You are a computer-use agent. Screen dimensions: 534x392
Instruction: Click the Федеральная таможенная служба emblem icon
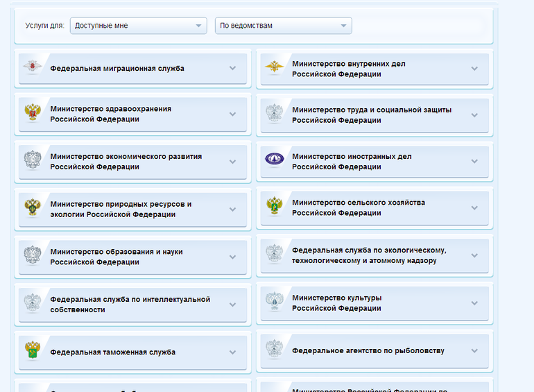tap(33, 351)
